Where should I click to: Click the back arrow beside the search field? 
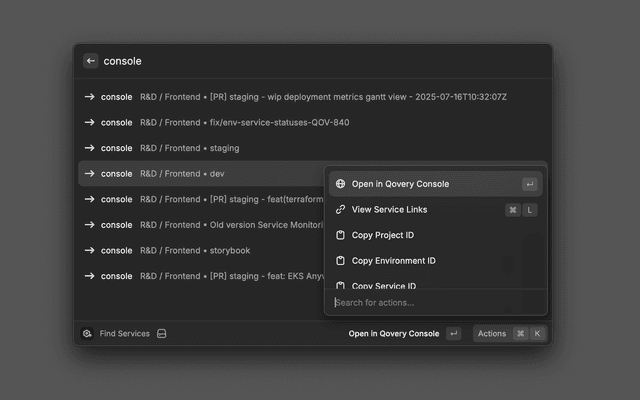[x=91, y=61]
